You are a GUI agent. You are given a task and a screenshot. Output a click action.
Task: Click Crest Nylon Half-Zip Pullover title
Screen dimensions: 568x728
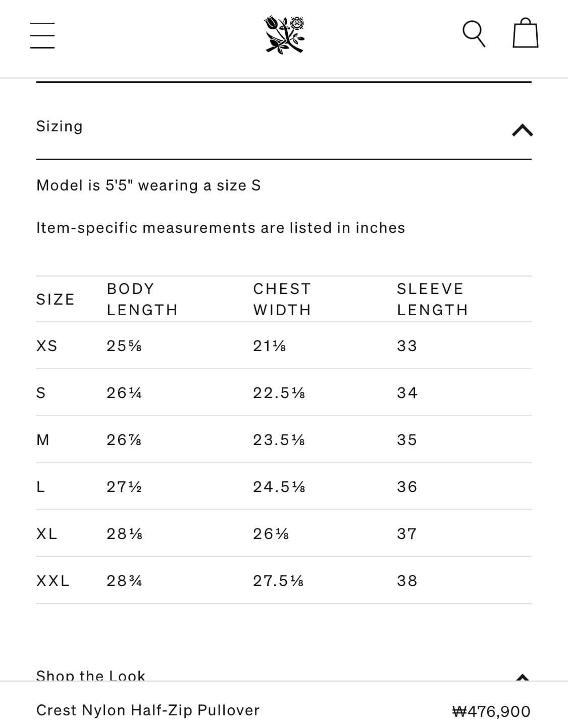click(x=148, y=710)
